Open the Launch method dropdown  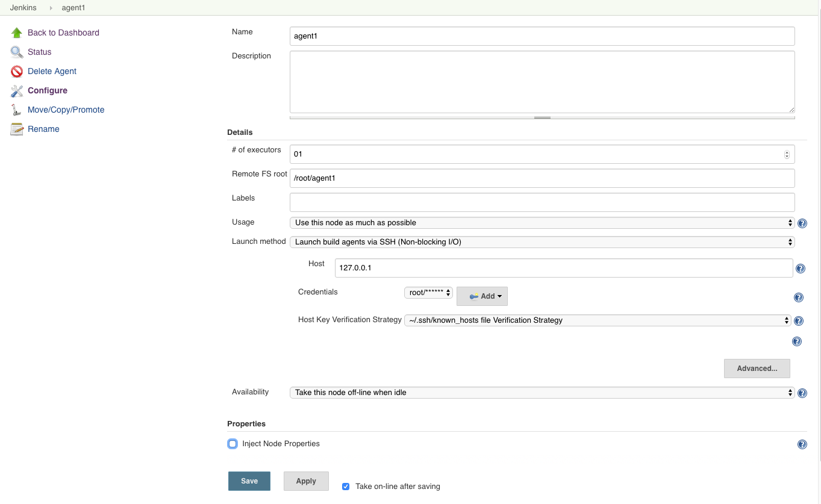[x=542, y=242]
